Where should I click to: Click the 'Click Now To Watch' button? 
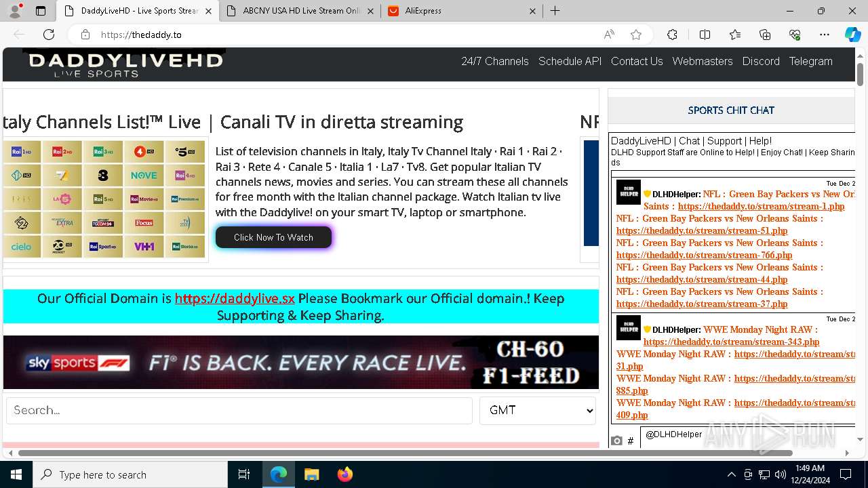click(x=273, y=237)
